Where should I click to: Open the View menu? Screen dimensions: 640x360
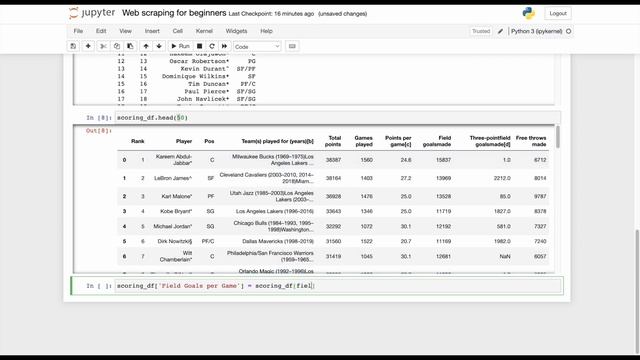(125, 31)
